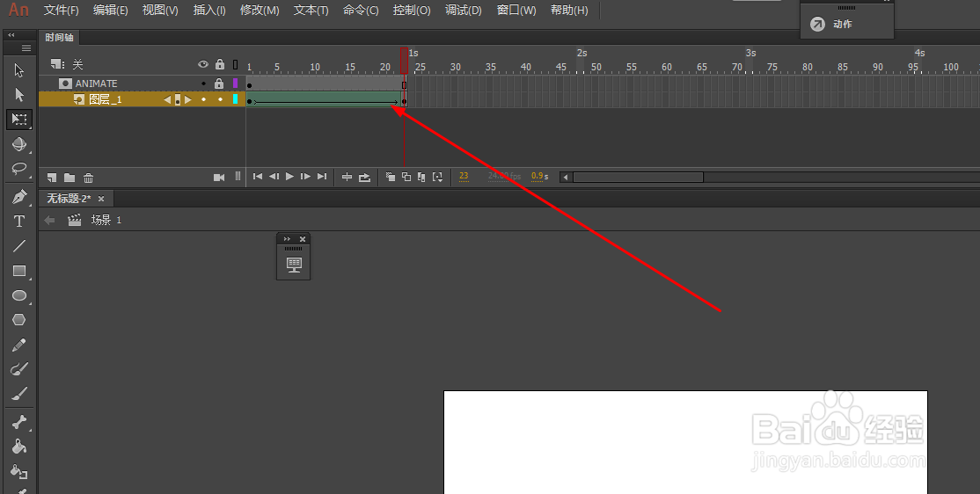Close the 无标题-2* document tab
This screenshot has height=494, width=980.
pyautogui.click(x=101, y=199)
